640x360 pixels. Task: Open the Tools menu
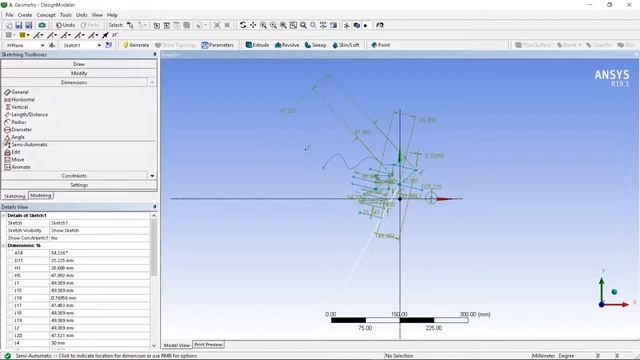pyautogui.click(x=66, y=15)
